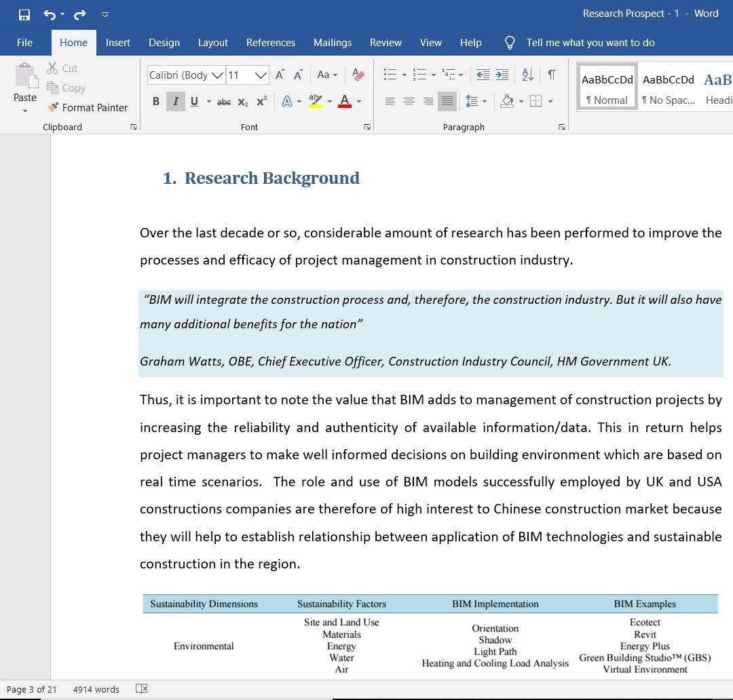Click the Superscript icon
Image resolution: width=733 pixels, height=700 pixels.
point(261,100)
